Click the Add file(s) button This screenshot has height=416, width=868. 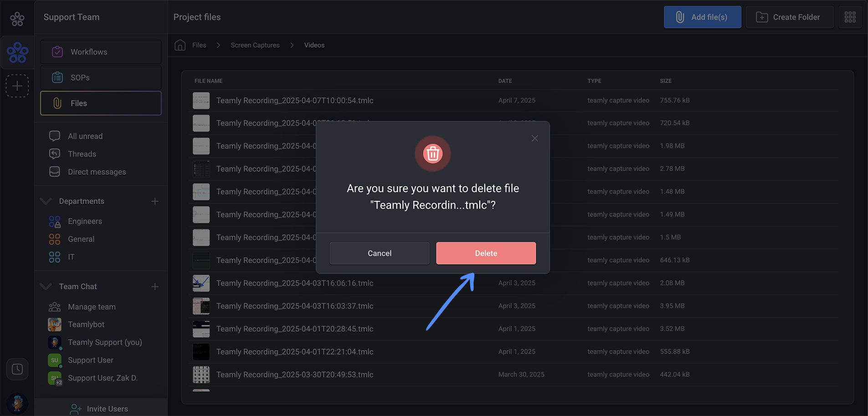(x=702, y=17)
